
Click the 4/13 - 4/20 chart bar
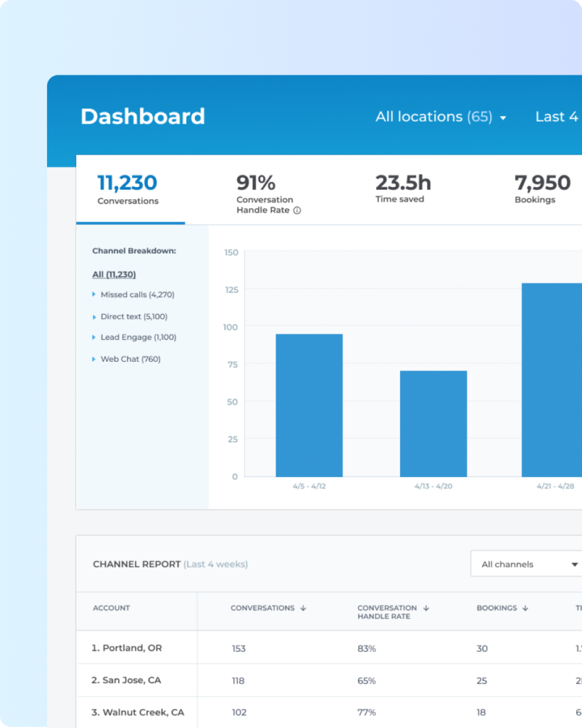[433, 424]
